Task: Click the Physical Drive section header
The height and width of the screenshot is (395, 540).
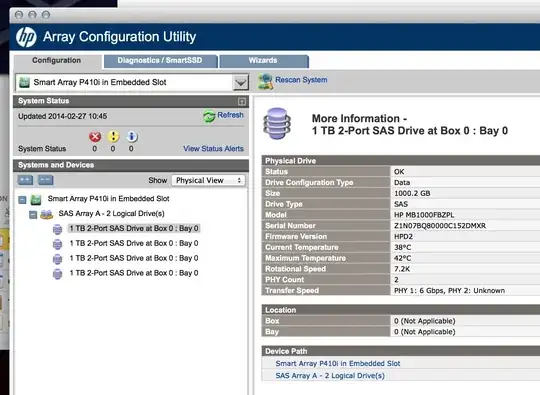Action: [401, 161]
